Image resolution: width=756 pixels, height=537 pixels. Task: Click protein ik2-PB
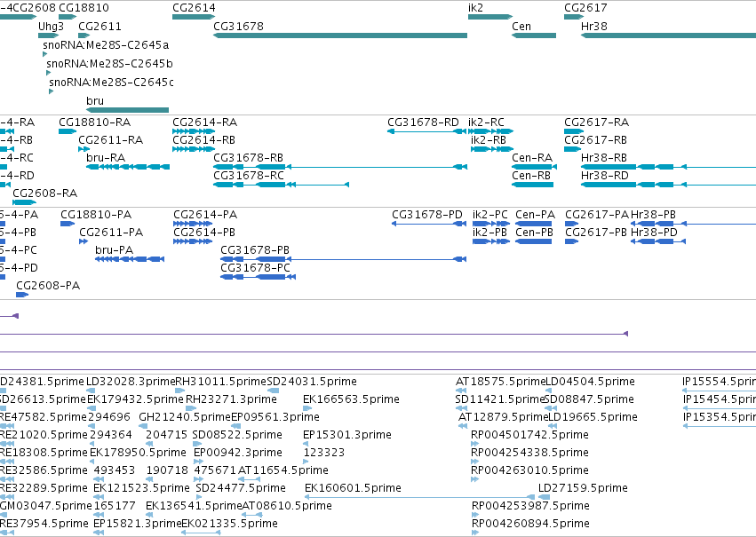pyautogui.click(x=489, y=233)
